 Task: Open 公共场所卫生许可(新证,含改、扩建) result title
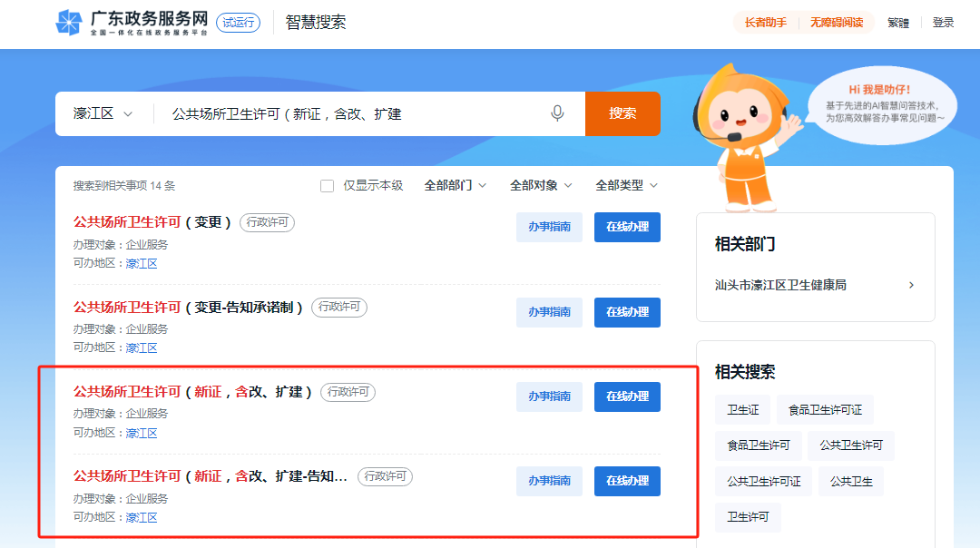tap(192, 392)
